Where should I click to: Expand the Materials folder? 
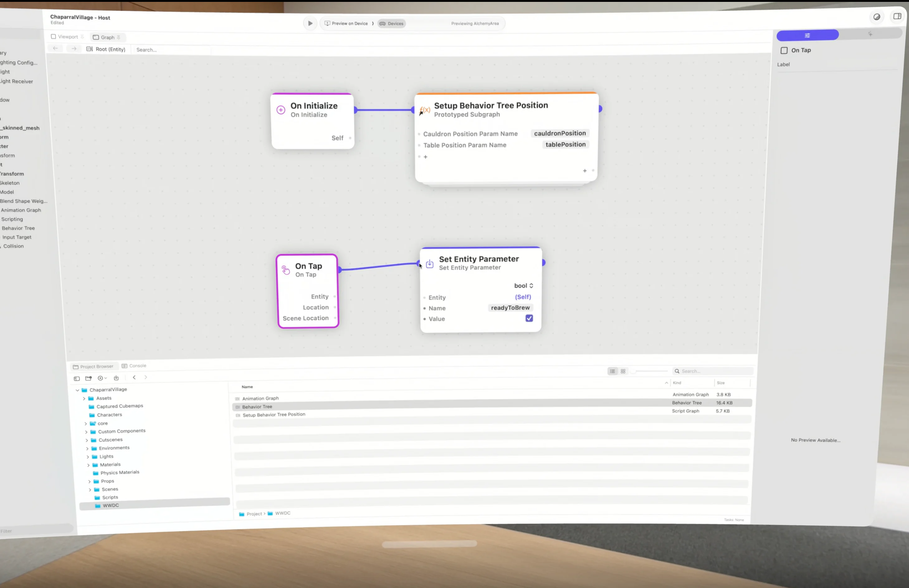(x=88, y=465)
